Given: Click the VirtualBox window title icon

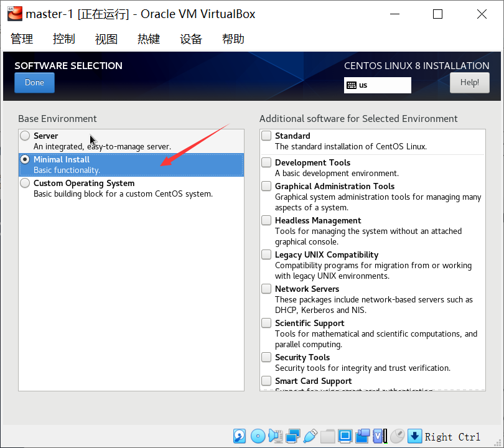Looking at the screenshot, I should [x=15, y=14].
